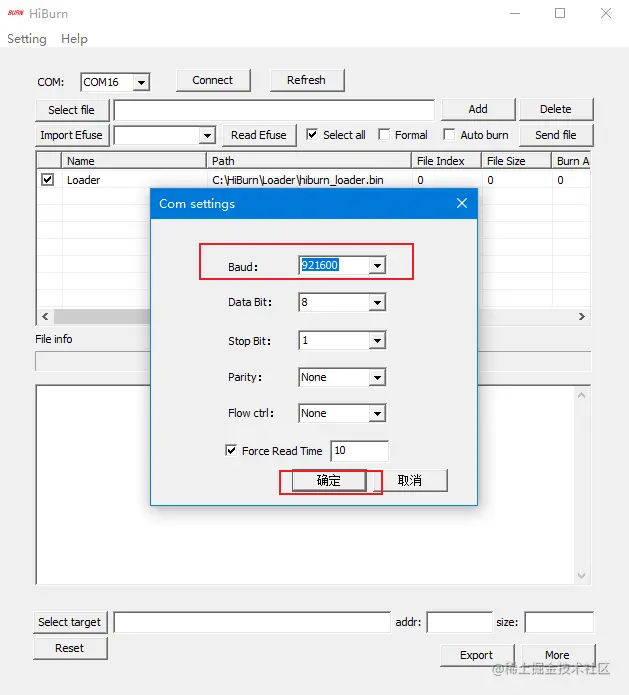629x695 pixels.
Task: Enable the Formal checkbox
Action: tap(384, 134)
